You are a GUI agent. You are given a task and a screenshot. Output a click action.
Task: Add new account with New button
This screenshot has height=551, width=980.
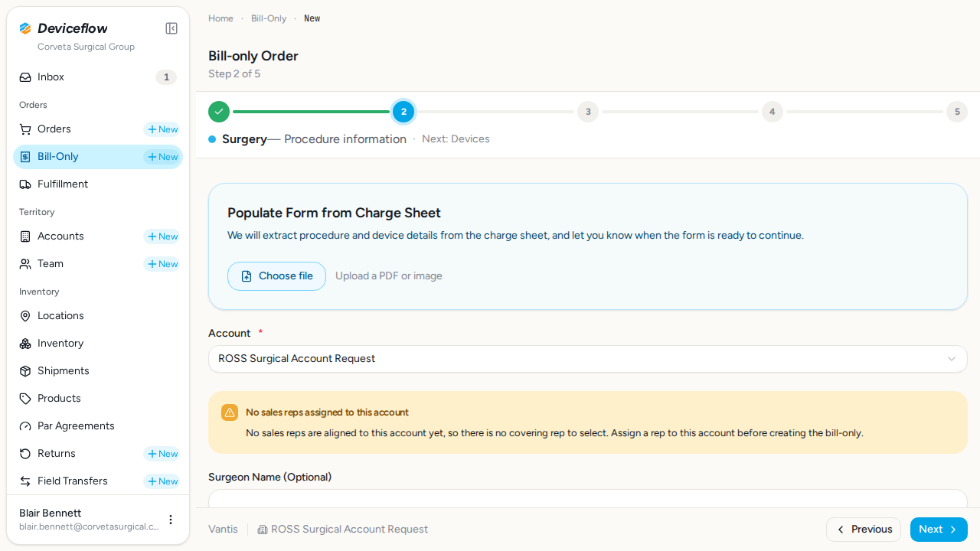click(x=162, y=236)
